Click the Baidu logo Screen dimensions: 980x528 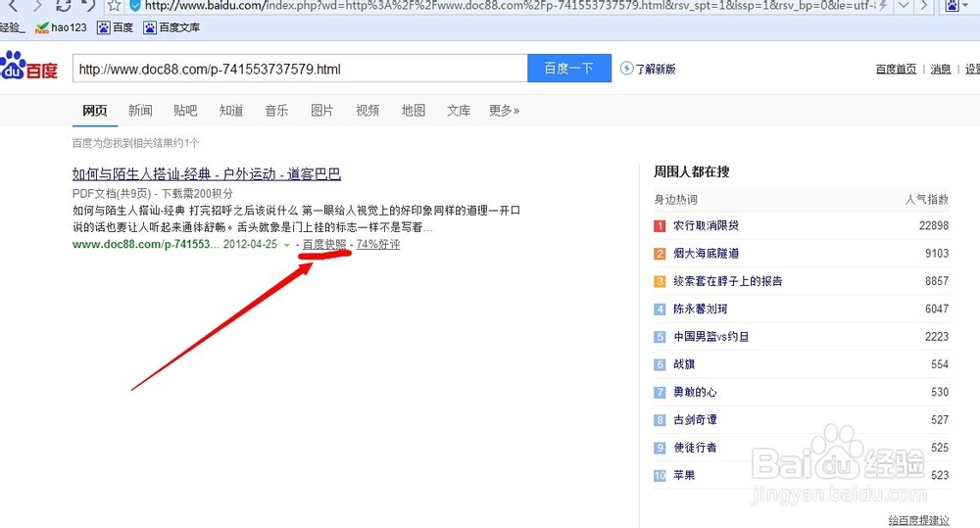point(28,66)
